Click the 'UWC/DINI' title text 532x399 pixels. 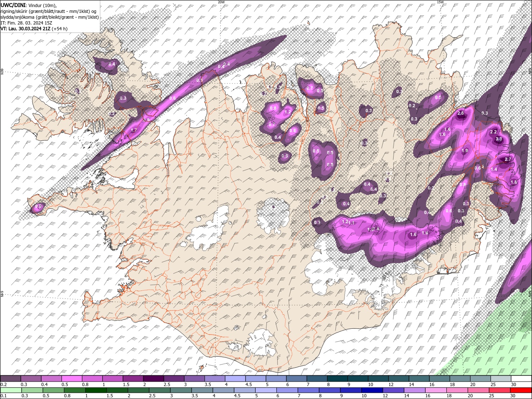tap(13, 5)
